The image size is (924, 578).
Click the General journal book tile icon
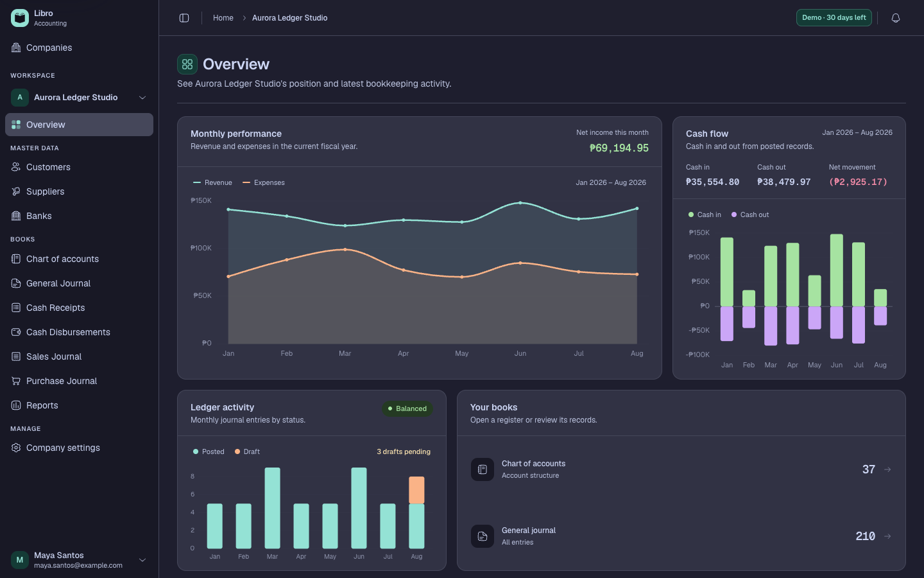point(483,536)
